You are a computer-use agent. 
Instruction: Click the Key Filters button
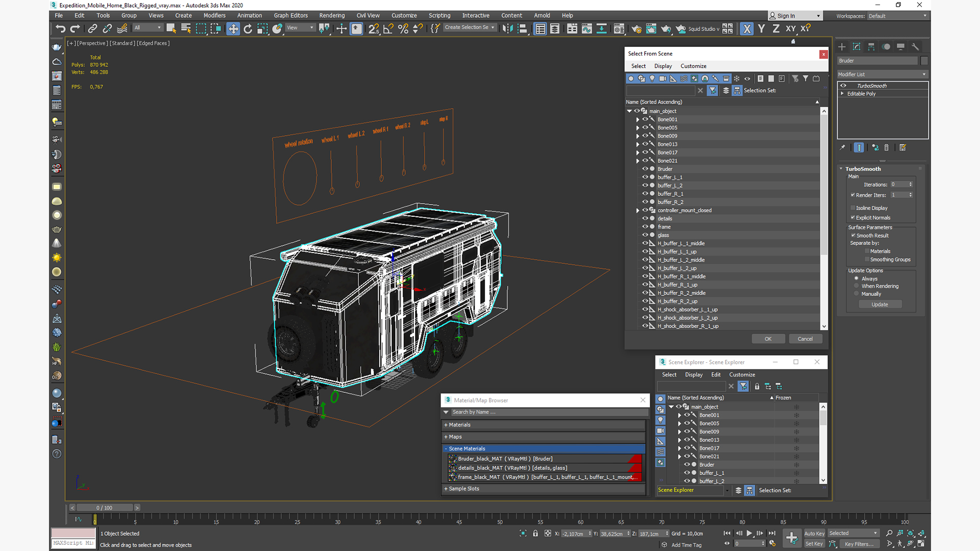(x=860, y=544)
